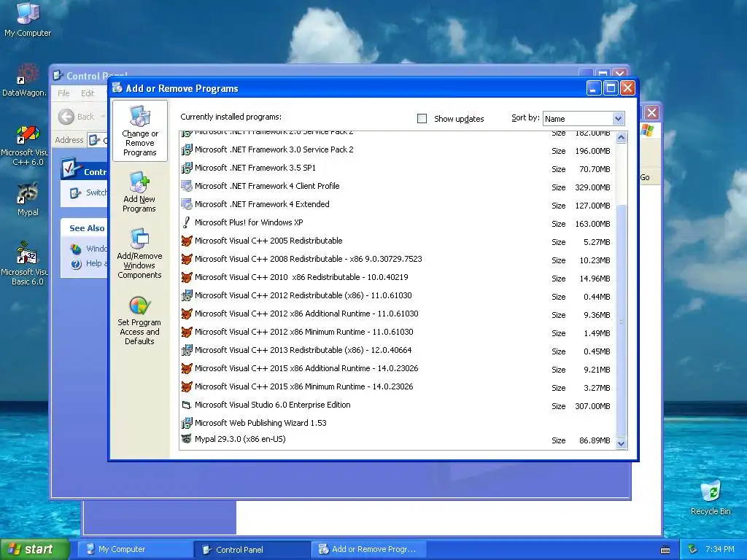Image resolution: width=747 pixels, height=560 pixels.
Task: Click icon of Visual C++ 2010 x86 Redistributable
Action: pyautogui.click(x=187, y=277)
